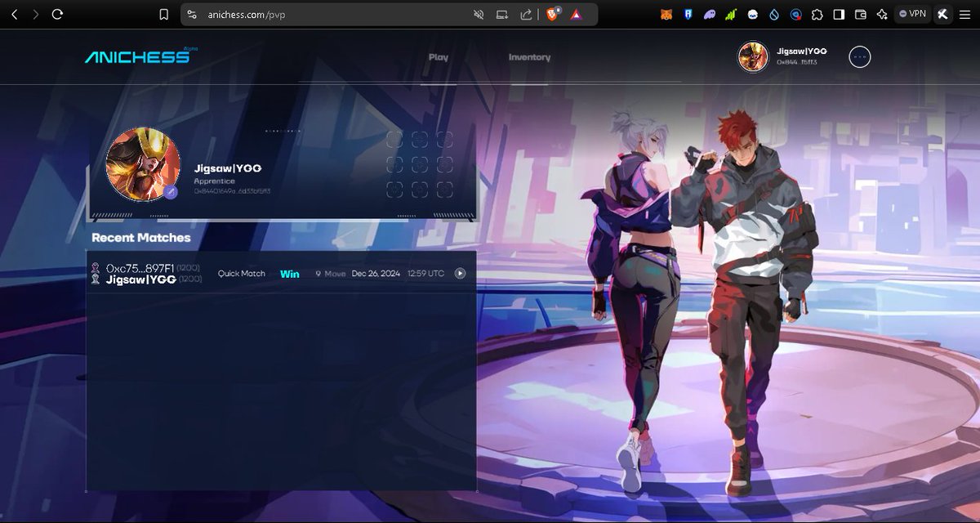Open the Leo AI sparkle icon
This screenshot has height=523, width=980.
click(882, 15)
